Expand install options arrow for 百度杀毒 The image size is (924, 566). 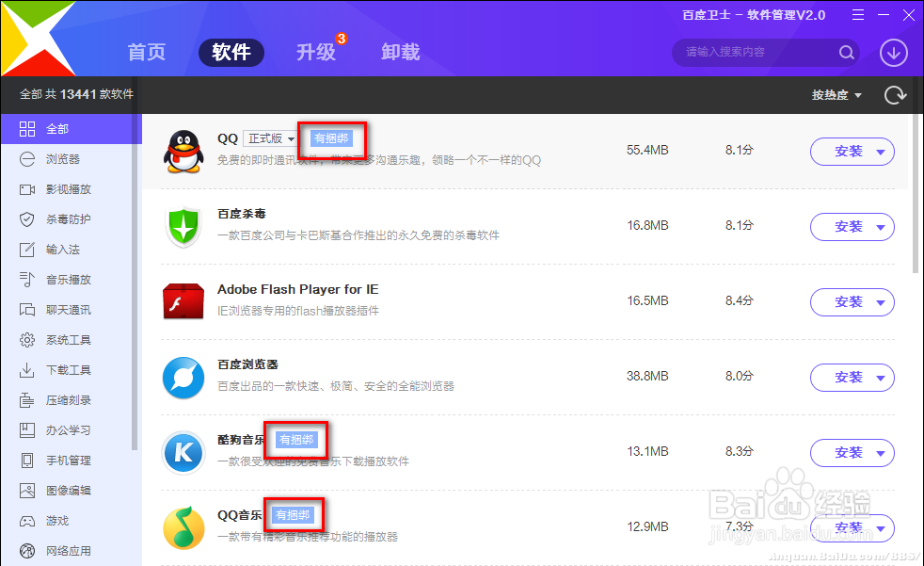pos(881,228)
